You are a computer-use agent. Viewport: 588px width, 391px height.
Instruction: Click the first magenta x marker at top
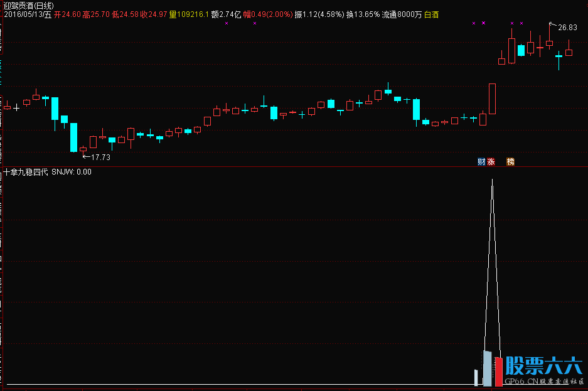(227, 23)
